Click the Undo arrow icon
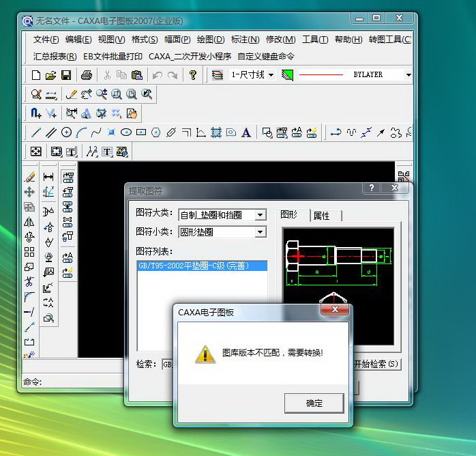This screenshot has height=456, width=476. (158, 75)
